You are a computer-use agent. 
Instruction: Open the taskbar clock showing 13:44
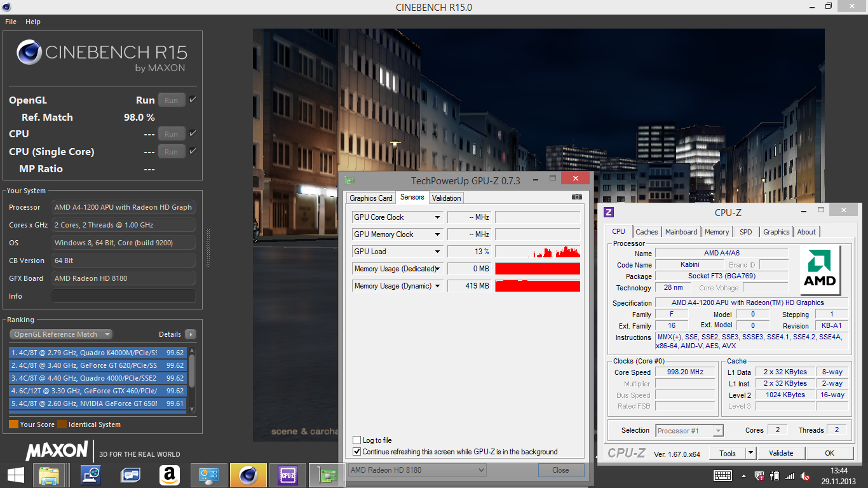coord(839,475)
